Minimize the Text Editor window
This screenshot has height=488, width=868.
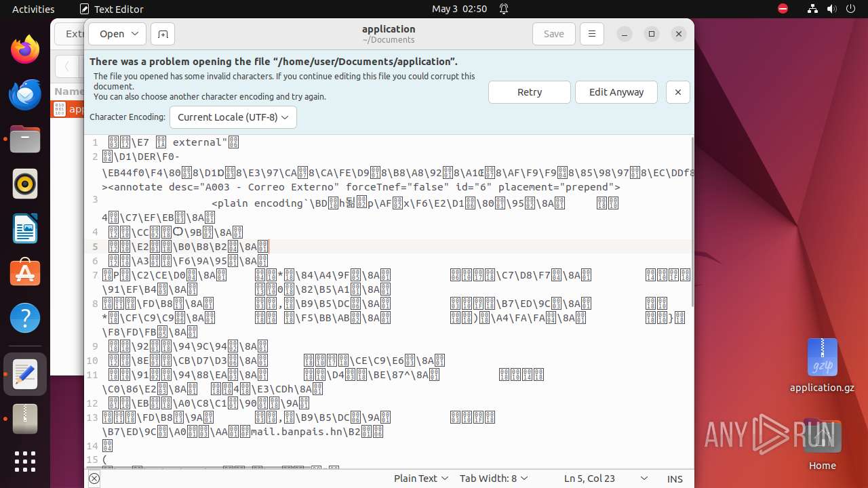[x=625, y=34]
